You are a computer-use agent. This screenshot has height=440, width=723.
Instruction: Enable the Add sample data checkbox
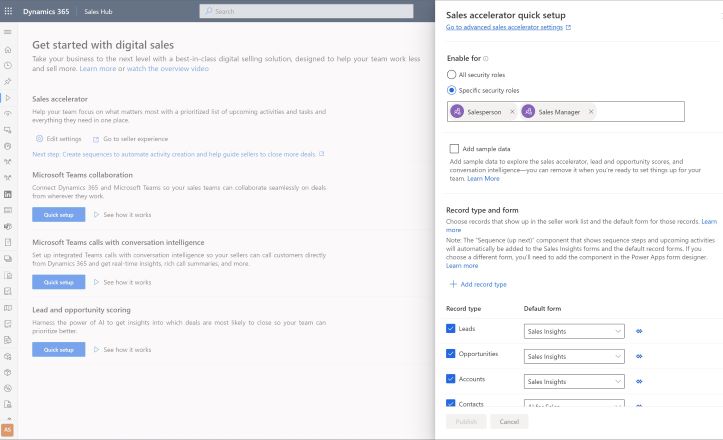(454, 149)
